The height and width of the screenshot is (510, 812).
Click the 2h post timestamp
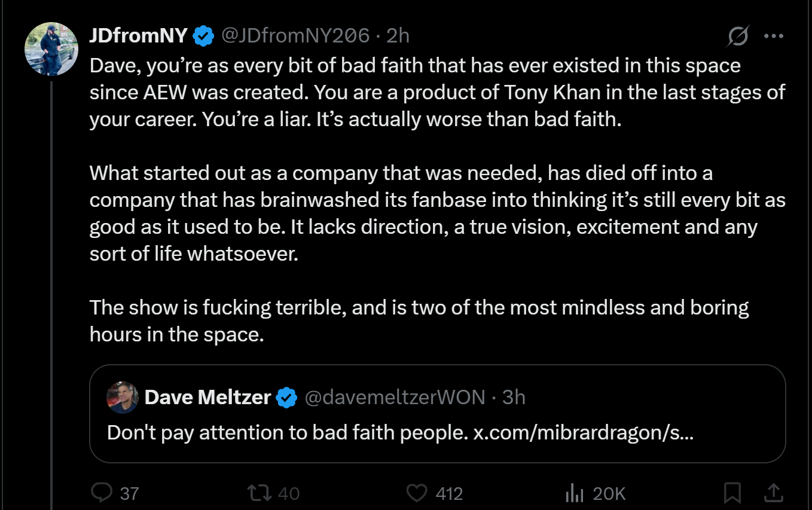[398, 36]
